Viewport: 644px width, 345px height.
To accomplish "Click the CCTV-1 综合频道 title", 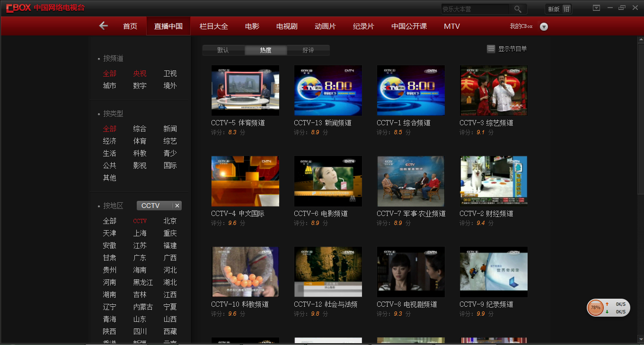I will (x=404, y=123).
